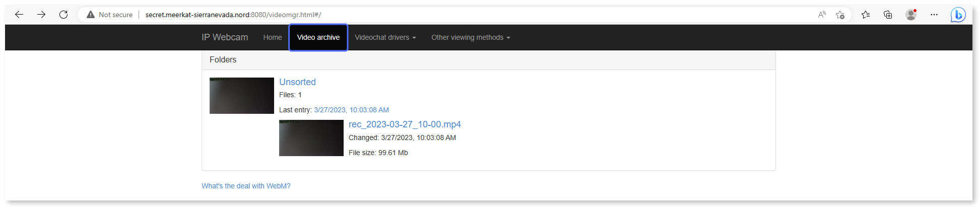Image resolution: width=980 pixels, height=208 pixels.
Task: Click the browser address bar URL
Action: point(233,15)
